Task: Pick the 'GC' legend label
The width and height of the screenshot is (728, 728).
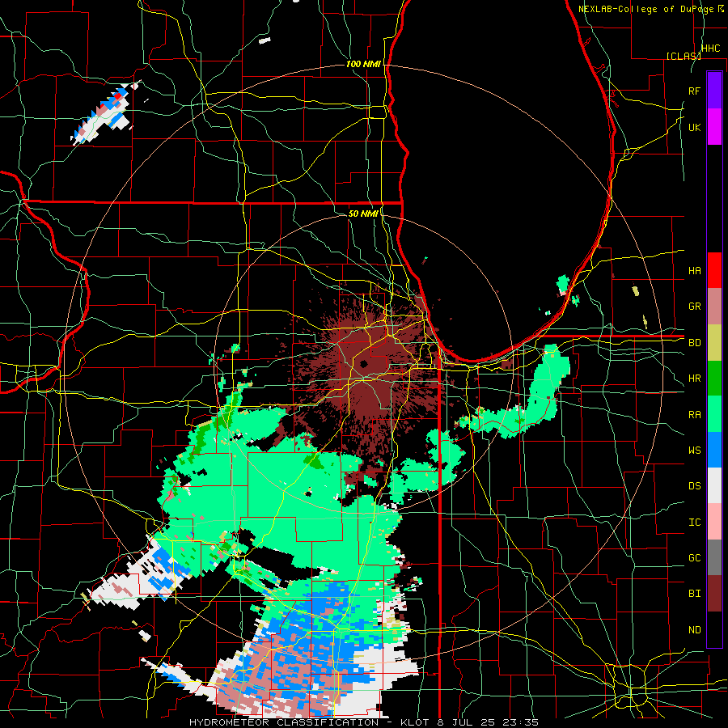Action: (694, 558)
